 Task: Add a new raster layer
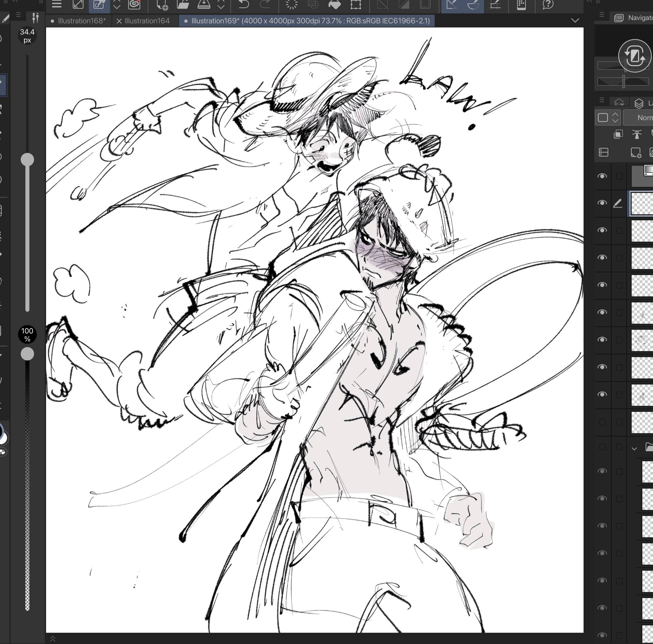pyautogui.click(x=636, y=153)
